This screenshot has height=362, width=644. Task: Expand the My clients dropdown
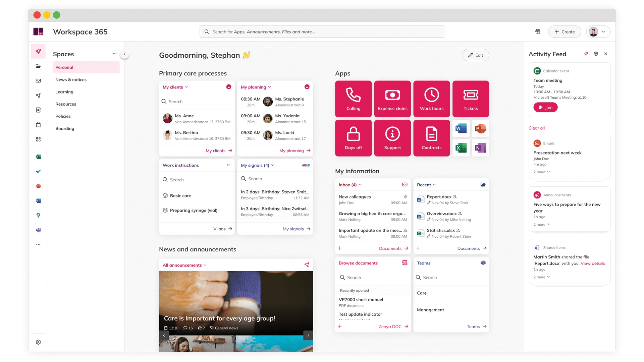pos(175,87)
